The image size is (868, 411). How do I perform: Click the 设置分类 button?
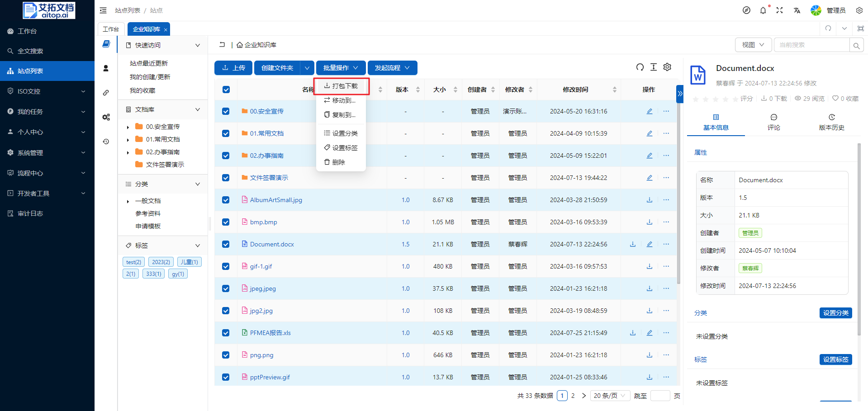point(835,313)
